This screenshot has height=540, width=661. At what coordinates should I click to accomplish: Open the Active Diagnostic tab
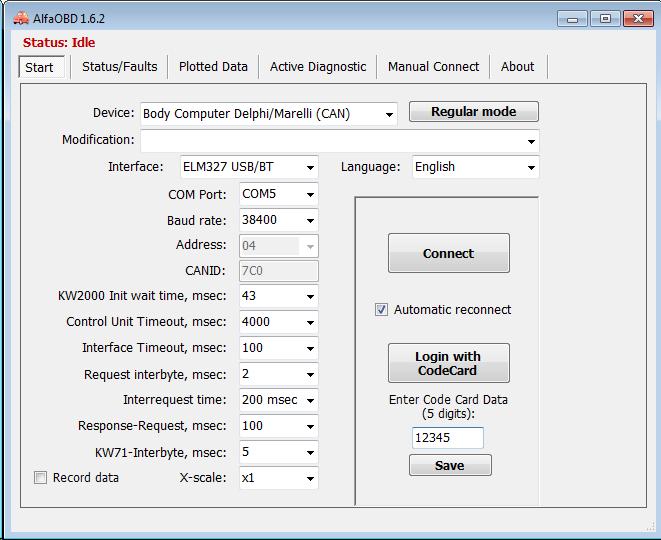click(318, 67)
